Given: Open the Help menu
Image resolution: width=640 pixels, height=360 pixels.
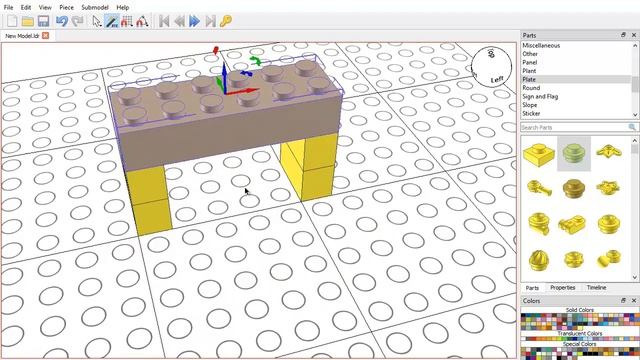Looking at the screenshot, I should 122,7.
